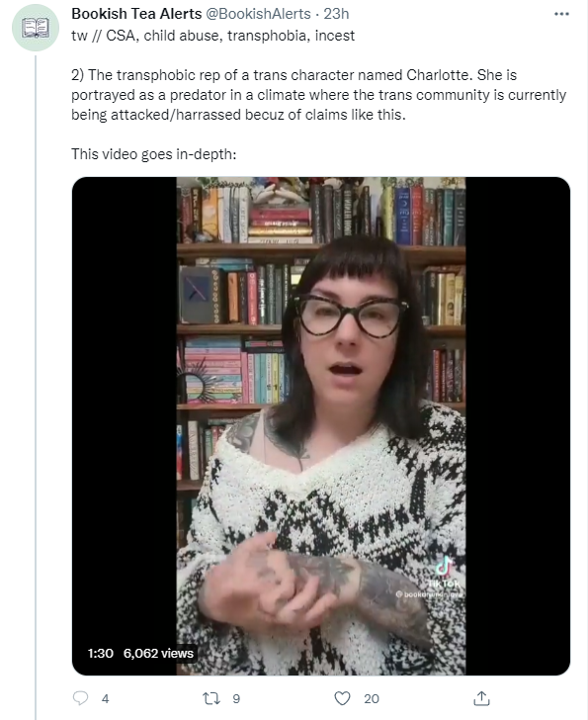Click the 23h timestamp link
The width and height of the screenshot is (588, 720).
pyautogui.click(x=336, y=14)
